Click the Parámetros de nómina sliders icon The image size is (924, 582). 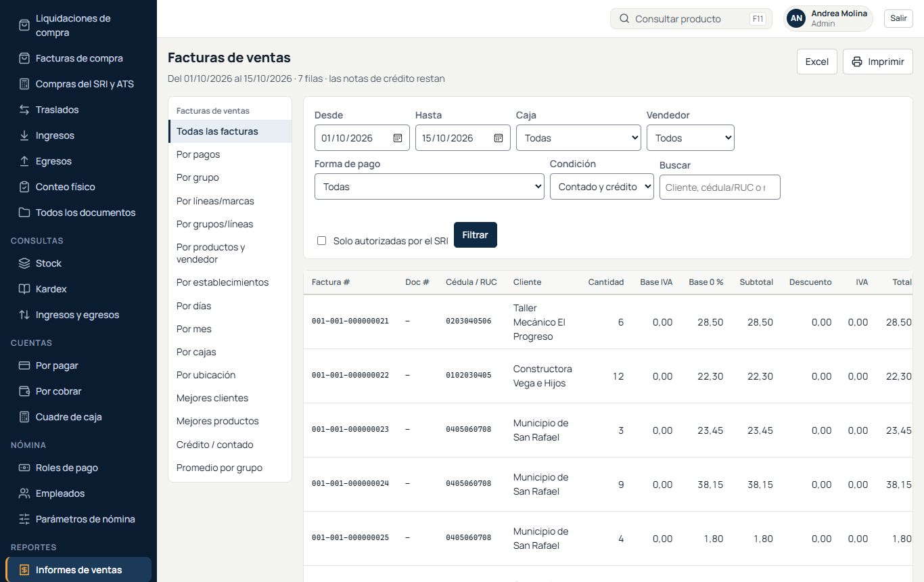[24, 519]
